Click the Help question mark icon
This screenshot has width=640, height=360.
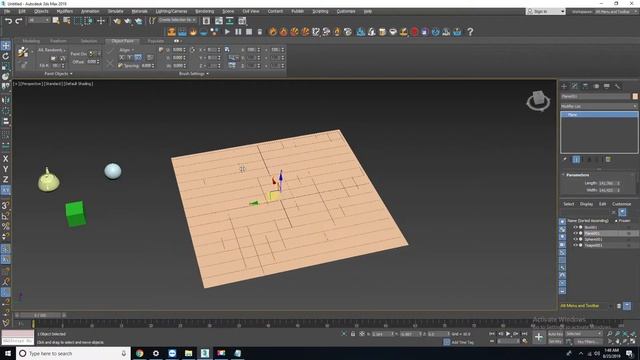pyautogui.click(x=470, y=31)
